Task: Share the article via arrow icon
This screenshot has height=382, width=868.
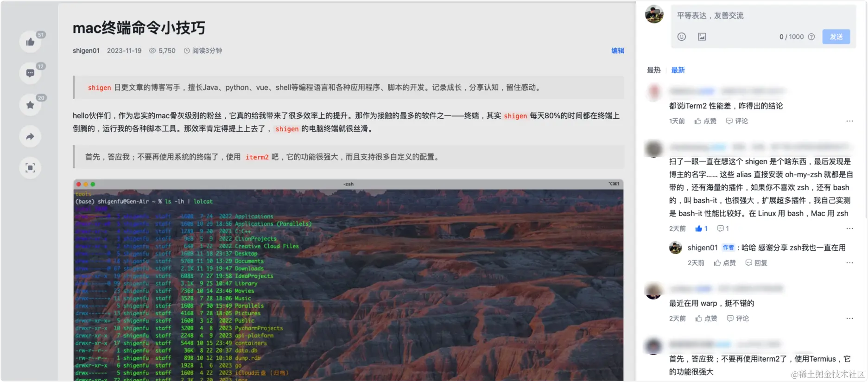Action: coord(30,136)
